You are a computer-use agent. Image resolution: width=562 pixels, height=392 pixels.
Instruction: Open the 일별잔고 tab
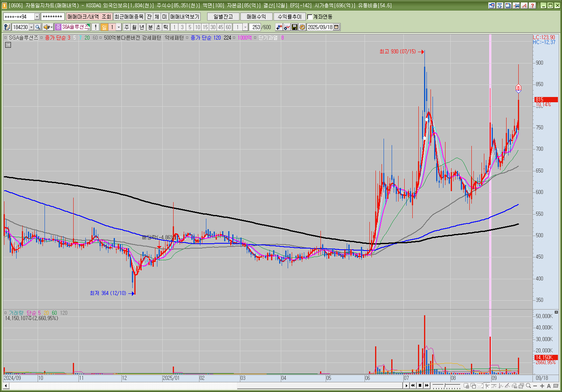coord(223,17)
